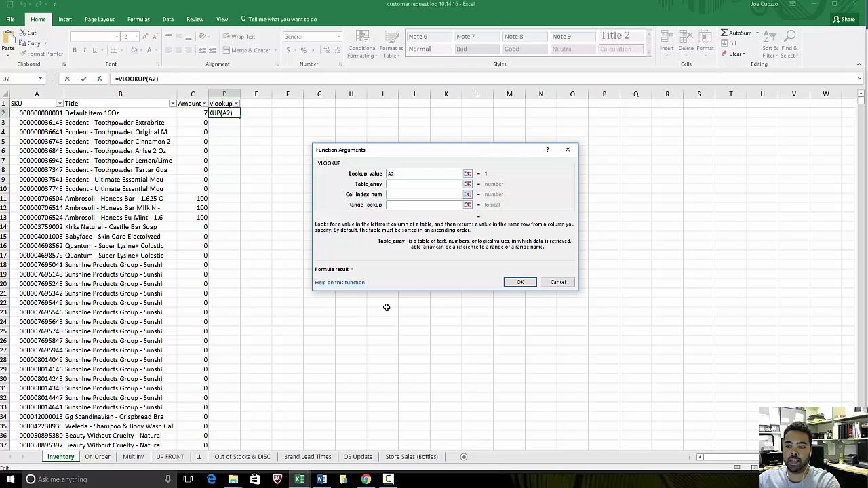
Task: Click the Insert Function fx icon
Action: [x=100, y=79]
